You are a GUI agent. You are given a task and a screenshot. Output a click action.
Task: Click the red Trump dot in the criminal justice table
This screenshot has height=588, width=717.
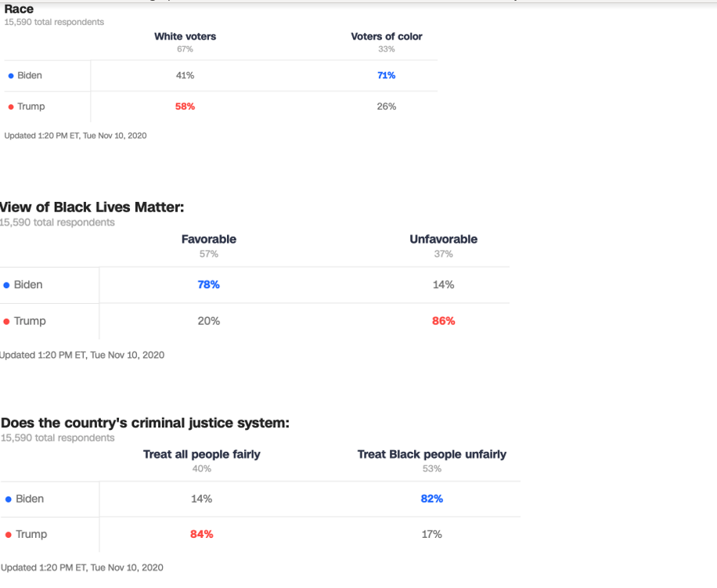tap(9, 535)
